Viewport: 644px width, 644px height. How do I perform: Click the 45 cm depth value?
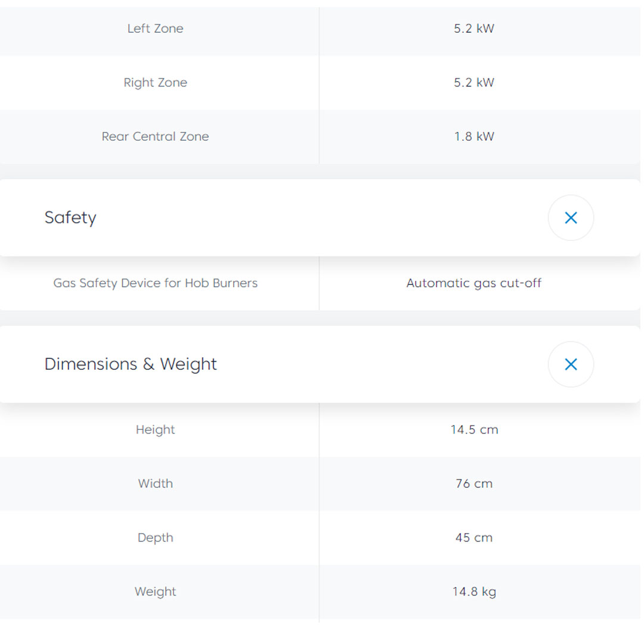pos(474,538)
